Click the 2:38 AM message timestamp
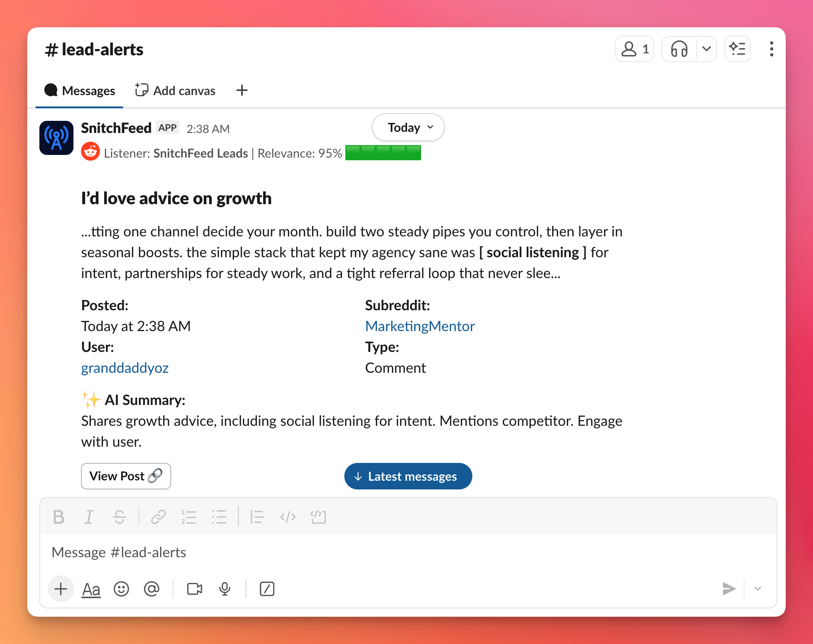The width and height of the screenshot is (813, 644). (208, 129)
